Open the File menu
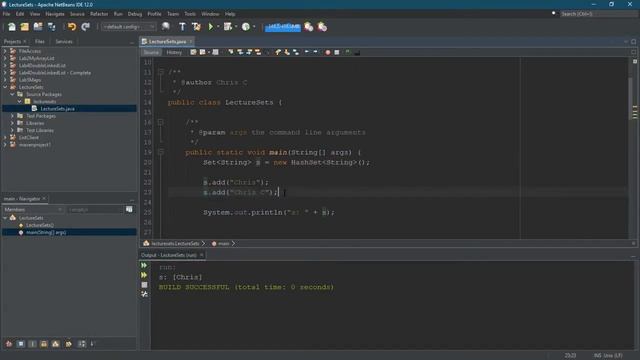The image size is (640, 360). (7, 14)
